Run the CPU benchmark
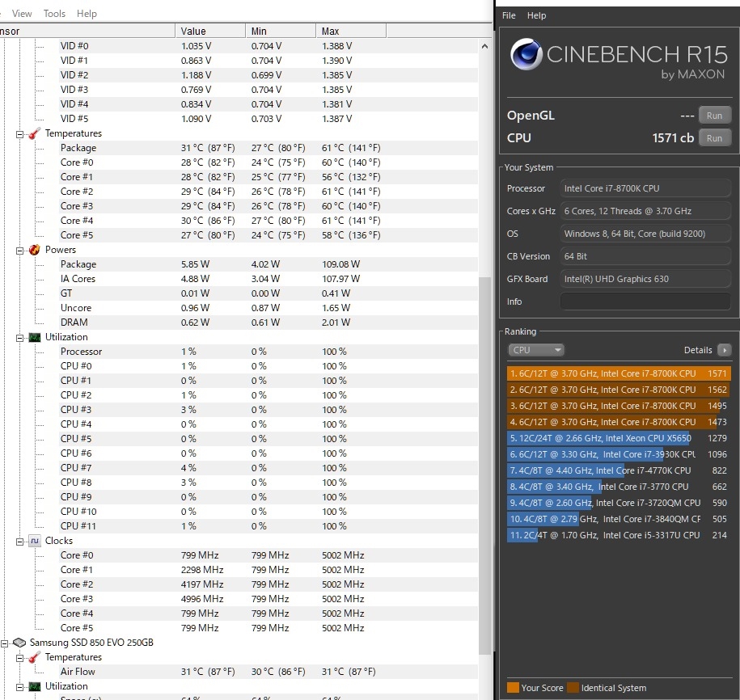This screenshot has width=740, height=700. [714, 138]
